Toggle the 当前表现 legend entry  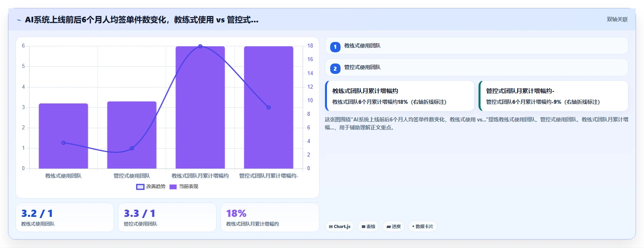(x=184, y=186)
